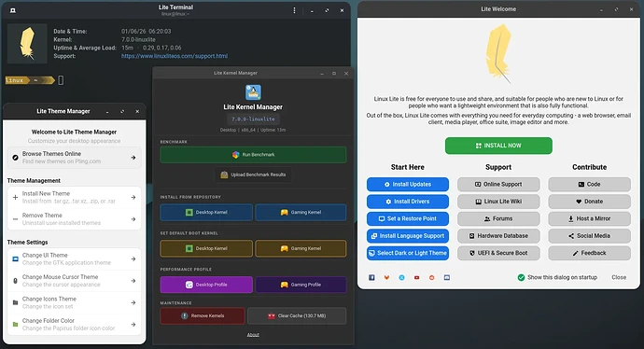Viewport: 644px width, 349px height.
Task: Click Set a Restore Point
Action: [x=408, y=219]
